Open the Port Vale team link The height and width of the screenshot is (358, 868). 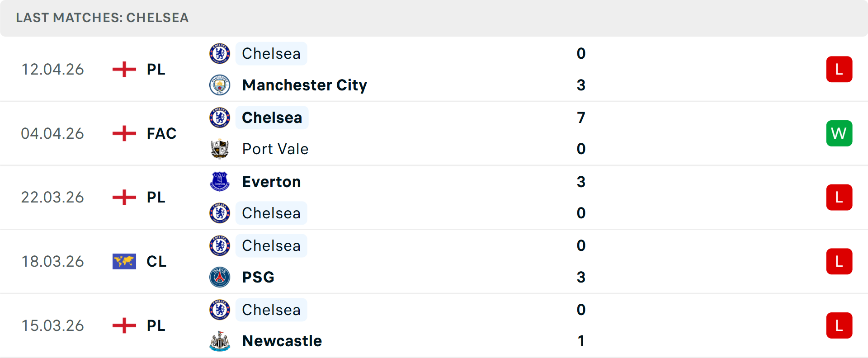(x=275, y=149)
